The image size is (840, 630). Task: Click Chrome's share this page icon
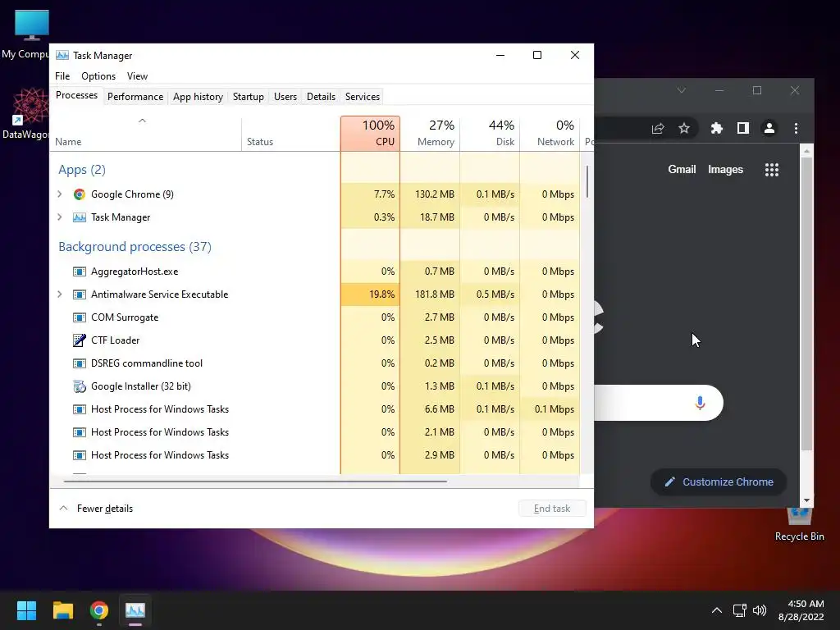point(658,128)
